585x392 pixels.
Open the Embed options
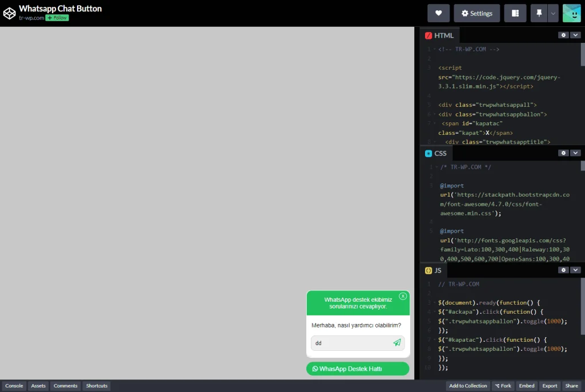526,386
